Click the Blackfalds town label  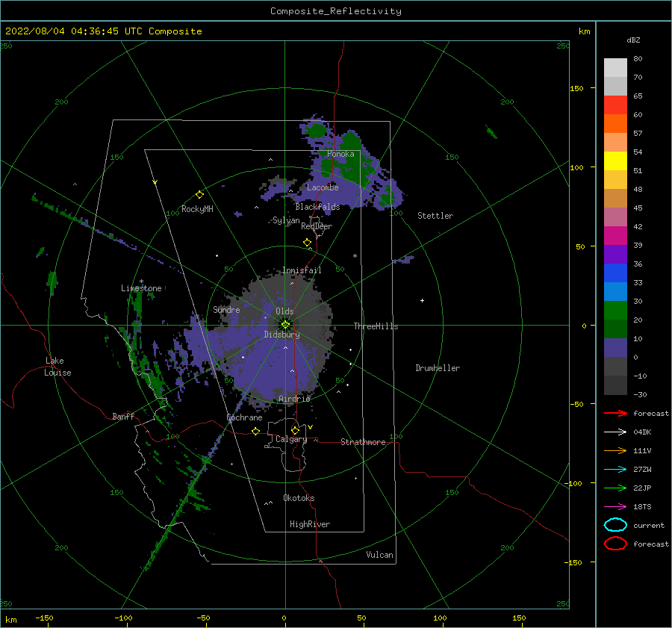pyautogui.click(x=317, y=207)
